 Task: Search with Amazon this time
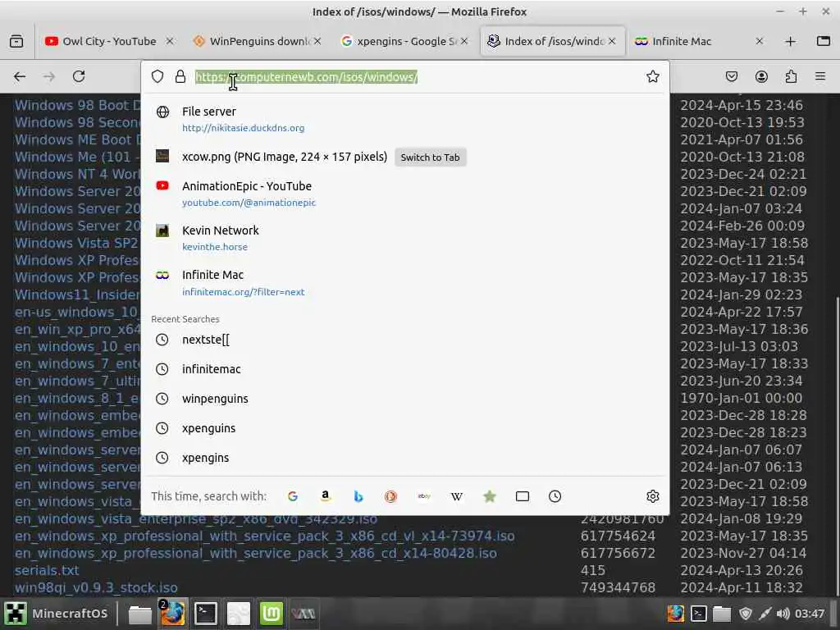click(325, 496)
